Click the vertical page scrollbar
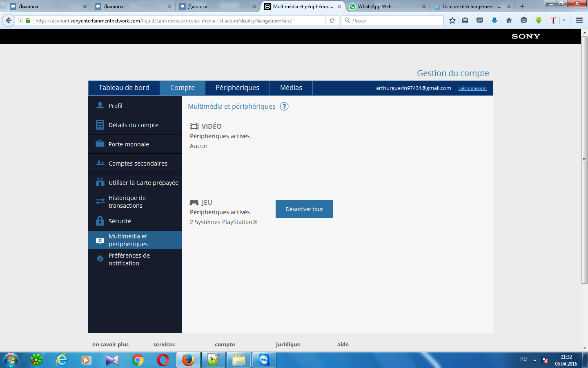This screenshot has width=588, height=368. coord(584,160)
